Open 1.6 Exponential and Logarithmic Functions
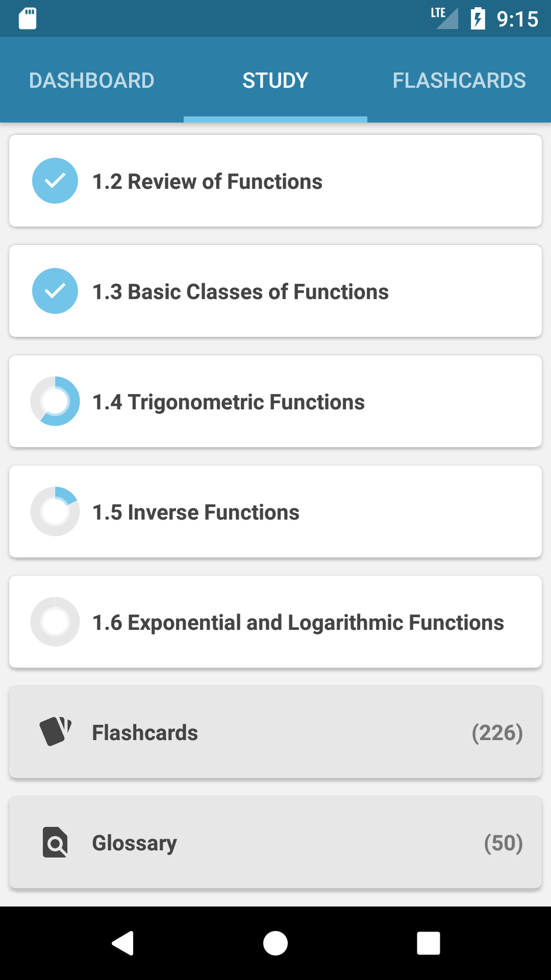The height and width of the screenshot is (980, 551). (275, 622)
